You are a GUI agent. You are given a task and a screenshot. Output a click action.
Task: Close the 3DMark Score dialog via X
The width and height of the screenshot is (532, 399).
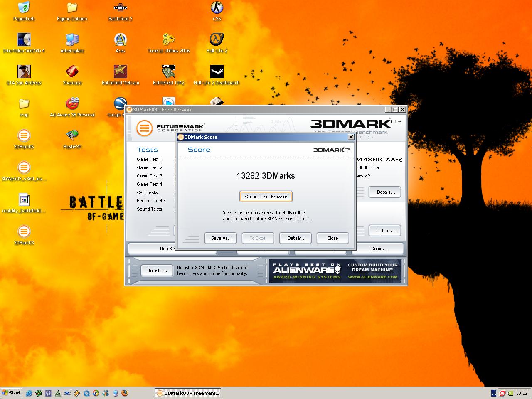pos(351,137)
